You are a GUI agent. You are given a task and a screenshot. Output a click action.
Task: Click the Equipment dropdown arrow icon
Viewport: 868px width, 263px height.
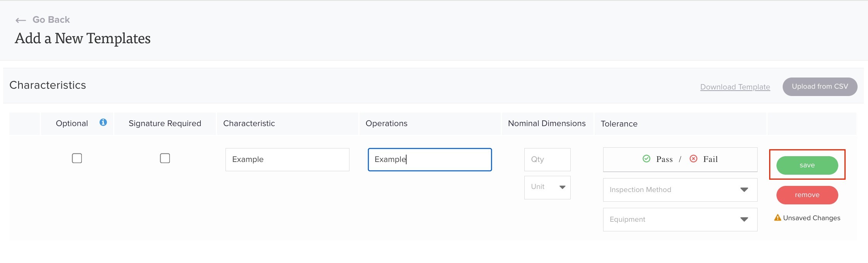click(744, 219)
